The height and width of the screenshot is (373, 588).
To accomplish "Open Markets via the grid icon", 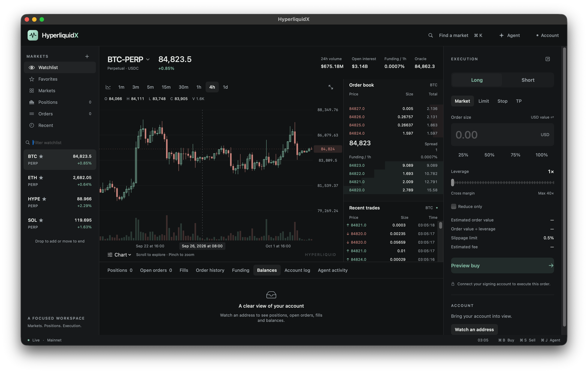I will tap(32, 91).
